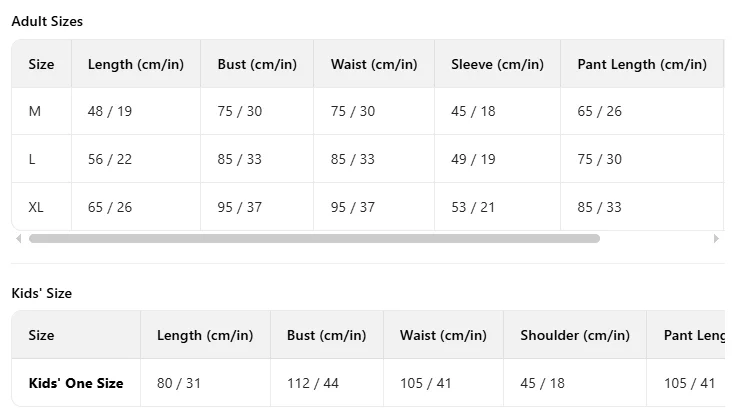Click the "Shoulder (cm/in)" column header
732x410 pixels.
coord(574,335)
